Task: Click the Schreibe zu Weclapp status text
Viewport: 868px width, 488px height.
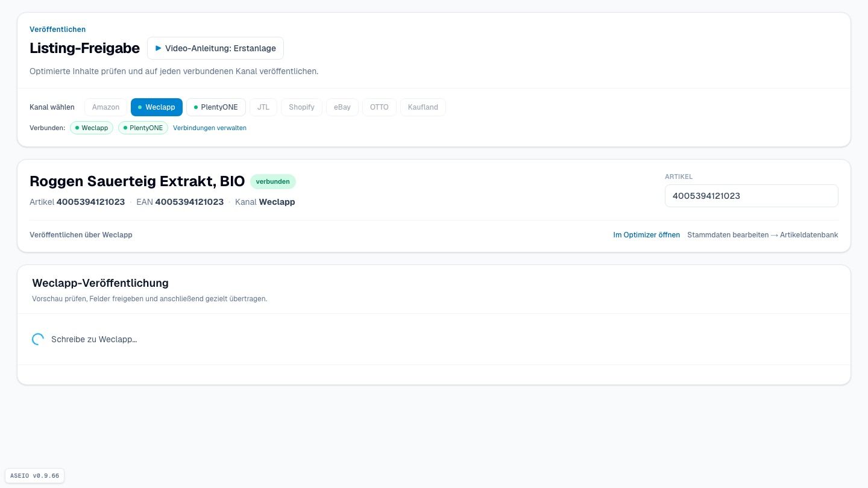Action: 94,339
